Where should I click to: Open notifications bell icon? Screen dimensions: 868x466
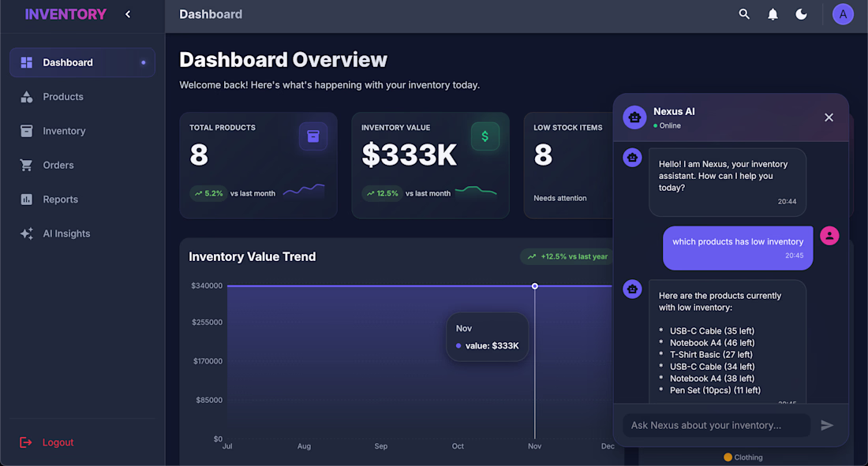click(x=773, y=14)
